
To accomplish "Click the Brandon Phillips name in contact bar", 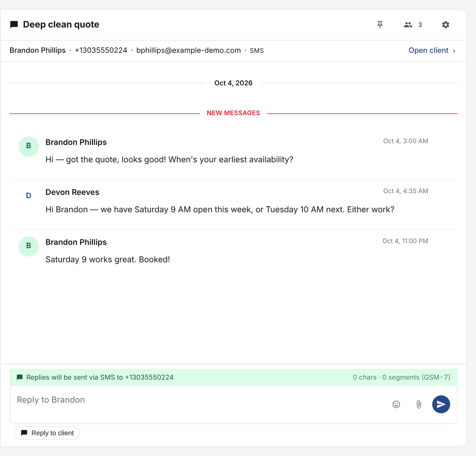I will click(x=37, y=51).
